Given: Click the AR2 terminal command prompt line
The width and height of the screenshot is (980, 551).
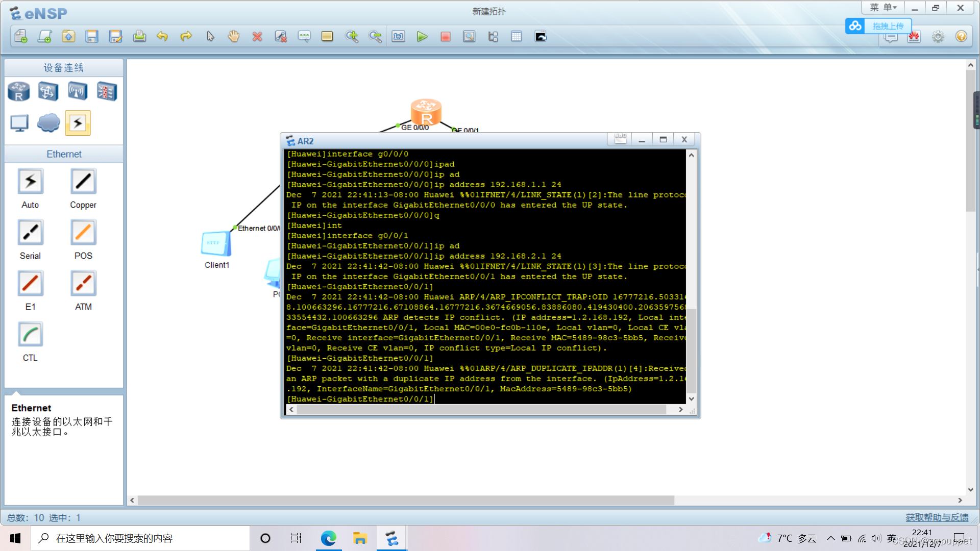Looking at the screenshot, I should click(485, 399).
